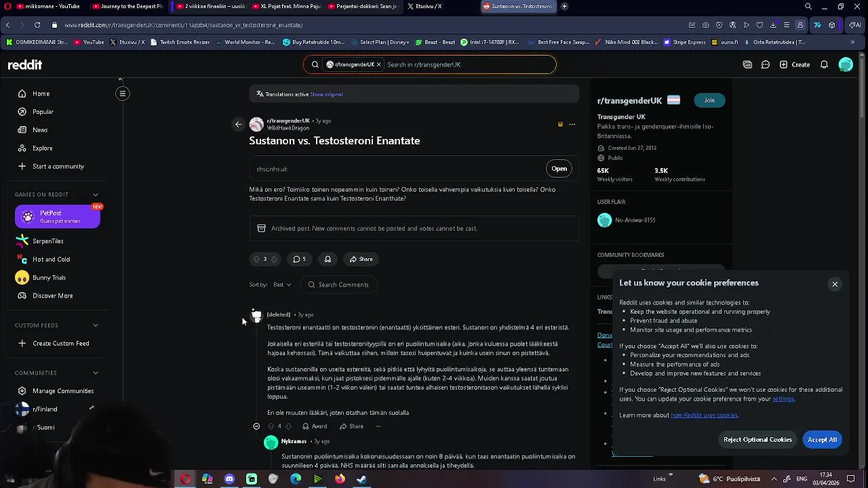868x488 pixels.
Task: Share the Sustanon post
Action: click(x=361, y=260)
